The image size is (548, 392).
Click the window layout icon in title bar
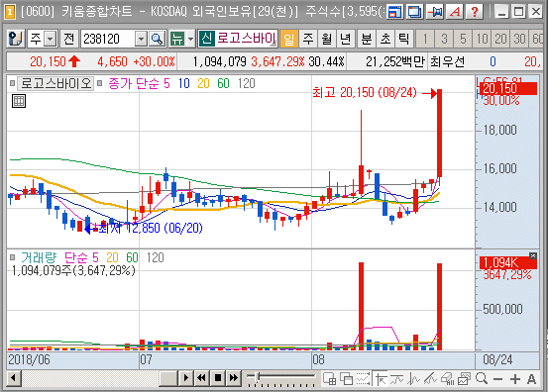tap(395, 12)
